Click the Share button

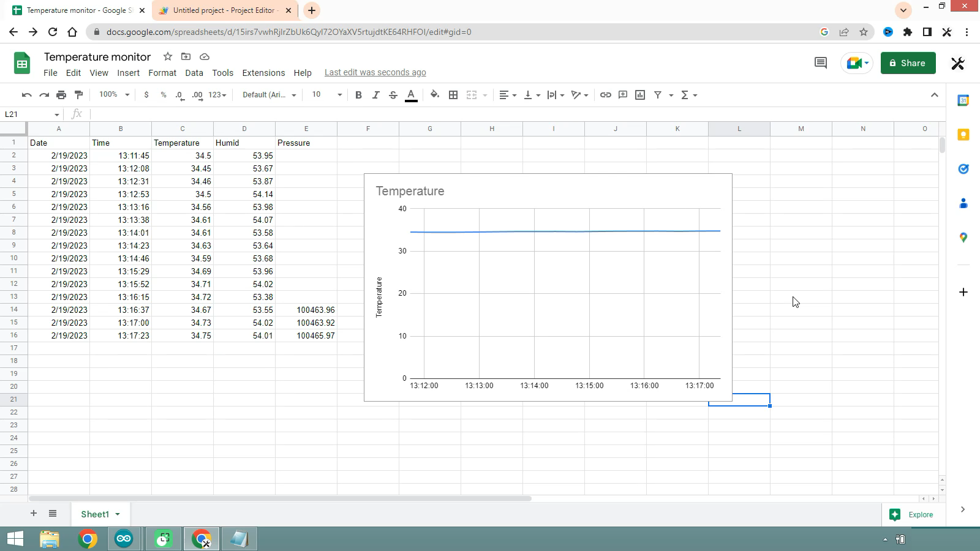[x=908, y=63]
